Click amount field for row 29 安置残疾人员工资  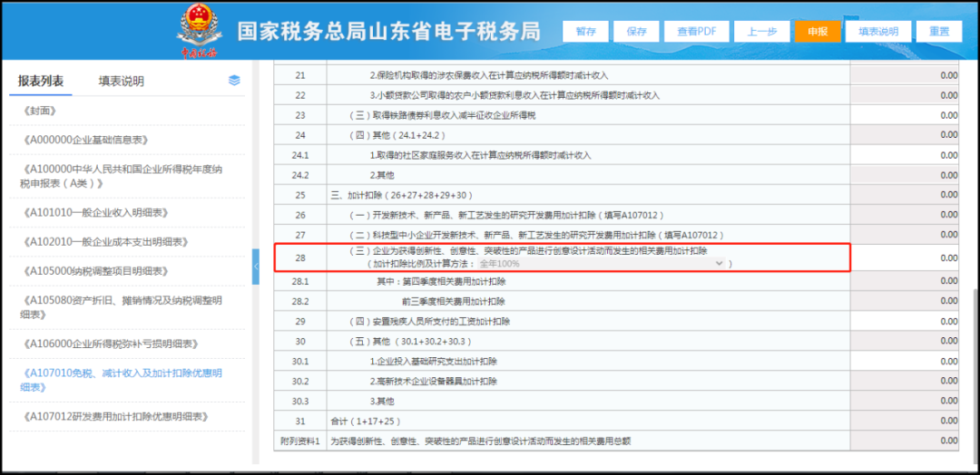905,322
